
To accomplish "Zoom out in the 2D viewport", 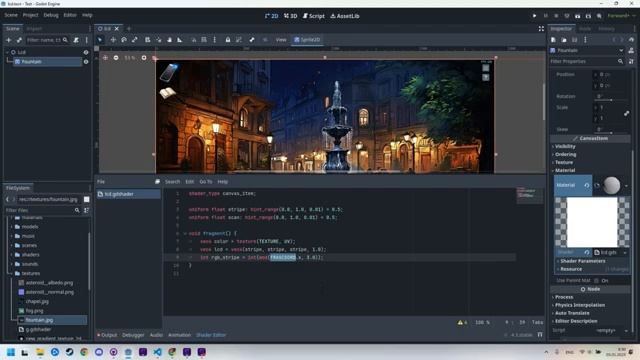I will click(116, 58).
